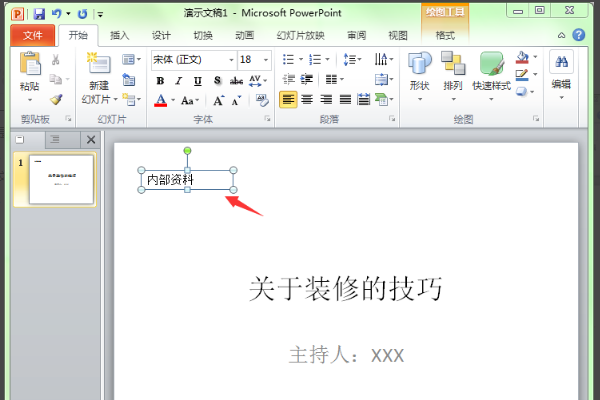Align text right

point(326,100)
